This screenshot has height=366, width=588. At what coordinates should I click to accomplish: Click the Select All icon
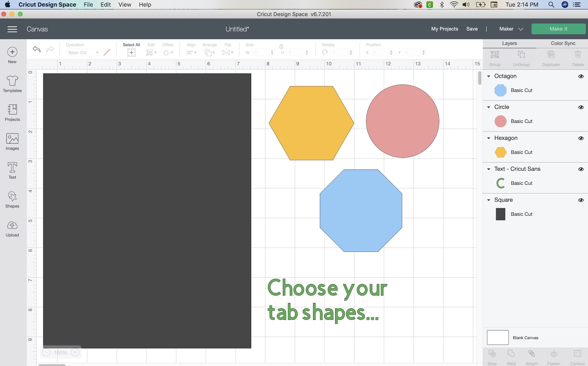[x=131, y=53]
